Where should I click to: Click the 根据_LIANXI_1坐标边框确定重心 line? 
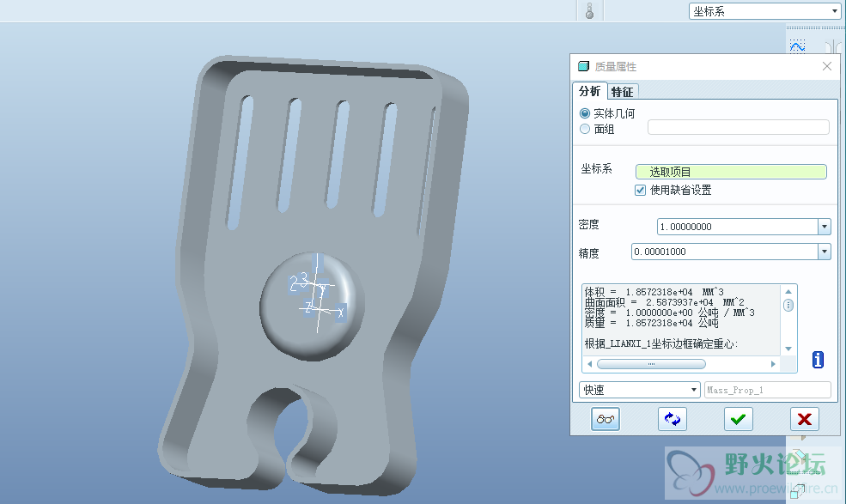click(x=661, y=343)
